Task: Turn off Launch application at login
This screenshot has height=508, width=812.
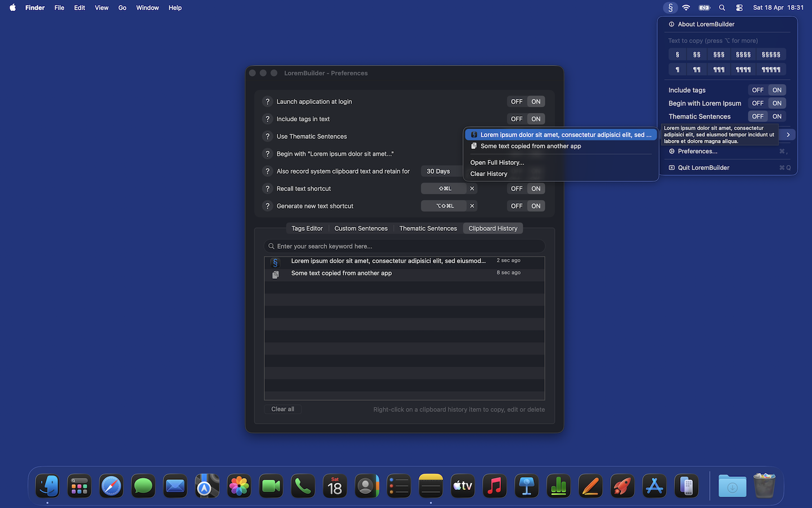Action: click(516, 101)
